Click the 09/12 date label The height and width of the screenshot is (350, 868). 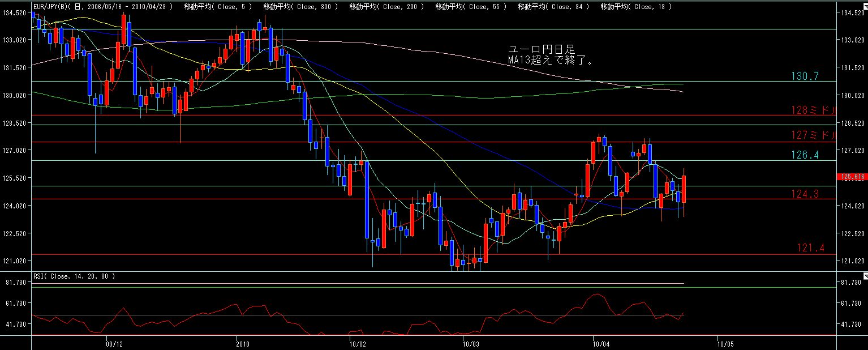[114, 343]
